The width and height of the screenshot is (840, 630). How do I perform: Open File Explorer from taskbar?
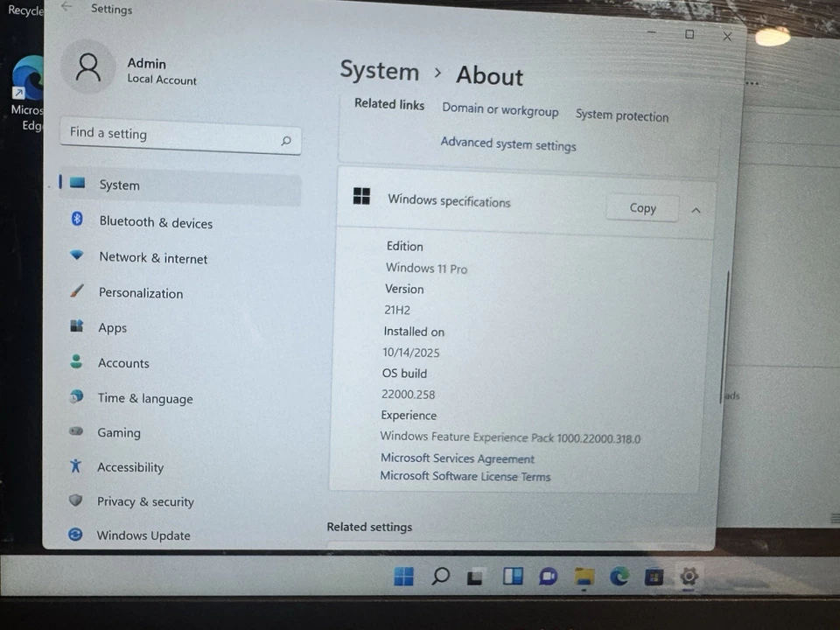(x=584, y=577)
